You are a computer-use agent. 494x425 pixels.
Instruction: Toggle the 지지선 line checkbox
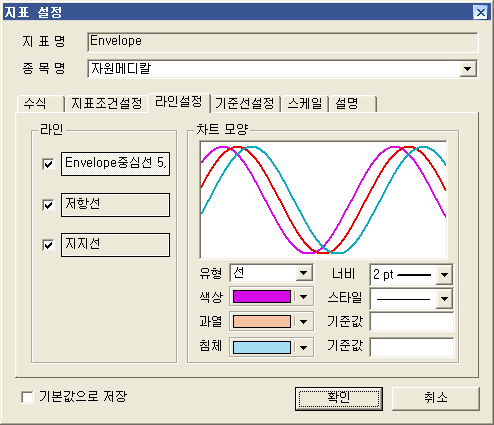(48, 245)
